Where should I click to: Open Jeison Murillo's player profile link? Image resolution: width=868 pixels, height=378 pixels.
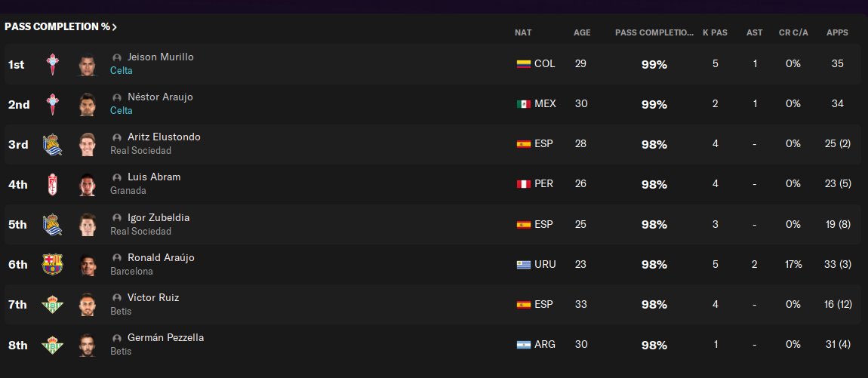tap(161, 57)
